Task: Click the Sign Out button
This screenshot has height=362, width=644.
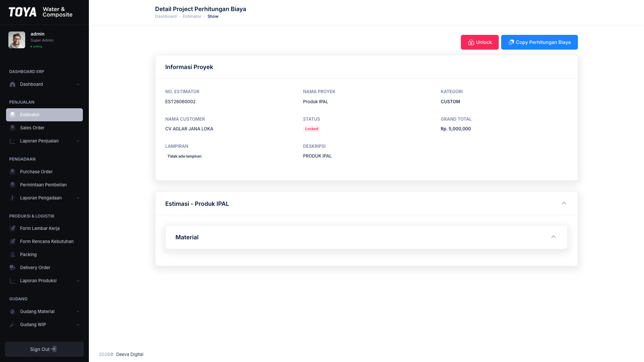Action: point(44,349)
